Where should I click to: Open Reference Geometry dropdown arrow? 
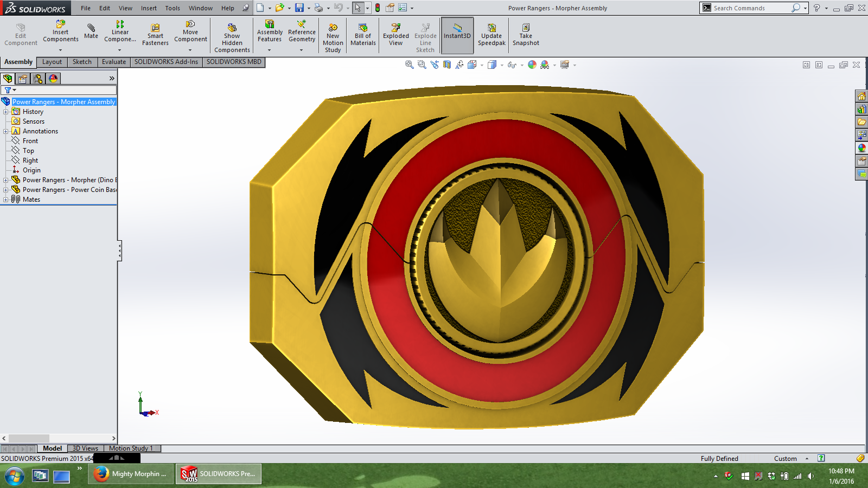(302, 50)
